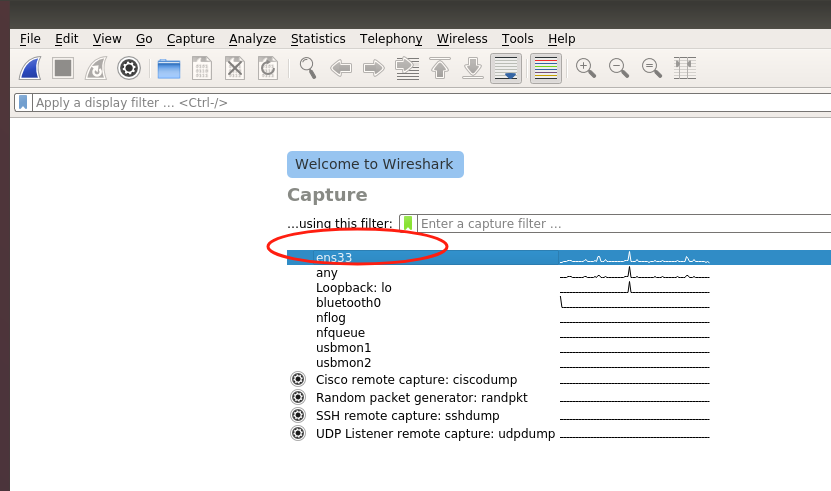Open randpkt settings gear icon
Viewport: 831px width, 491px height.
coord(298,397)
